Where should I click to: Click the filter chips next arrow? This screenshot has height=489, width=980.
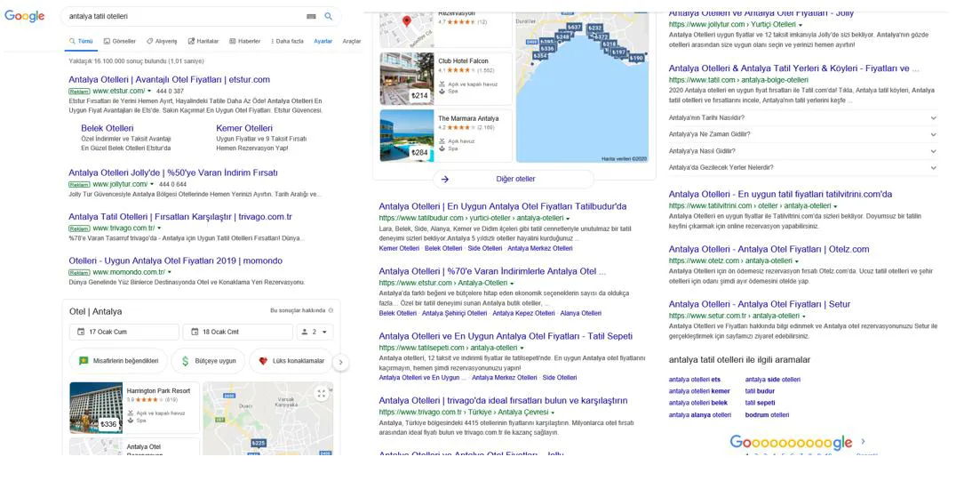(x=340, y=362)
